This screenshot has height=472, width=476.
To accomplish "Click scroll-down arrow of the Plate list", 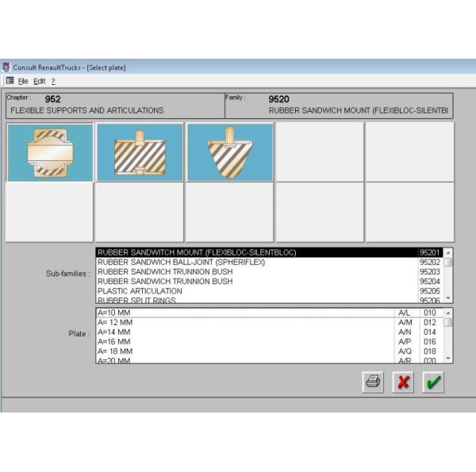I will pyautogui.click(x=448, y=359).
